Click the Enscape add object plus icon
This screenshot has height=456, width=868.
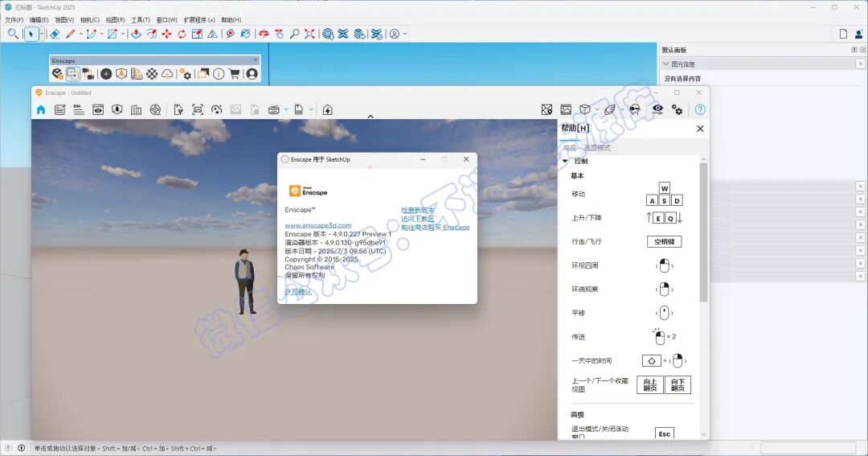click(x=106, y=74)
